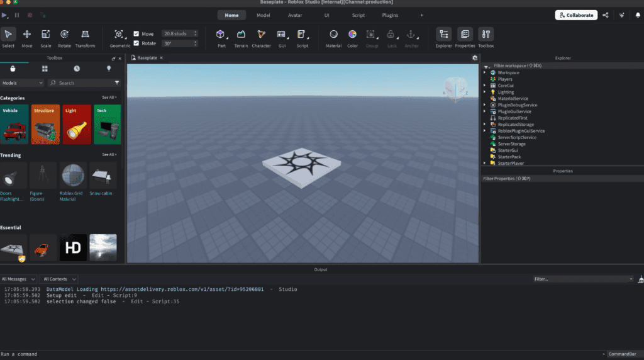This screenshot has width=644, height=360.
Task: Switch to the UI tab
Action: click(326, 15)
